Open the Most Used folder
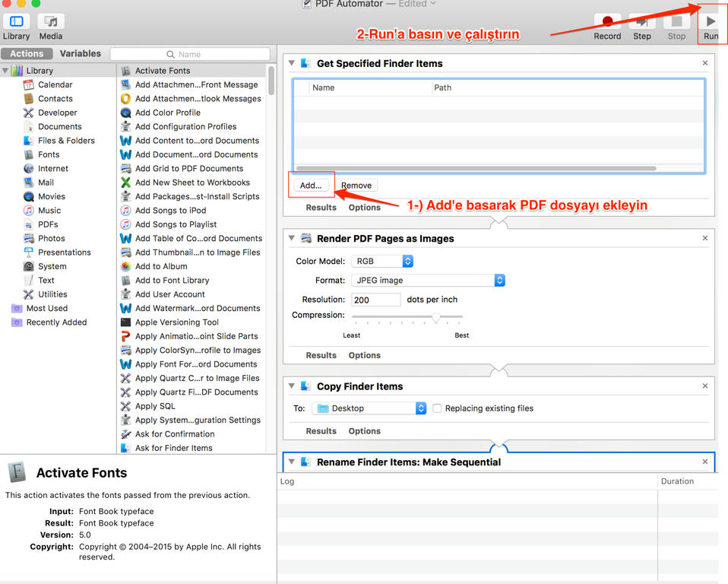The image size is (728, 584). coord(46,308)
